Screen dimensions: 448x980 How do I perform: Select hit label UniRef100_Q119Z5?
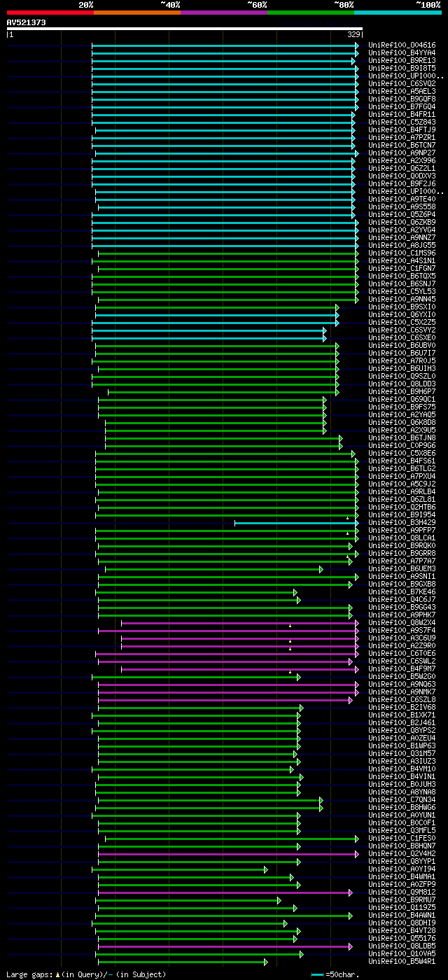[402, 907]
